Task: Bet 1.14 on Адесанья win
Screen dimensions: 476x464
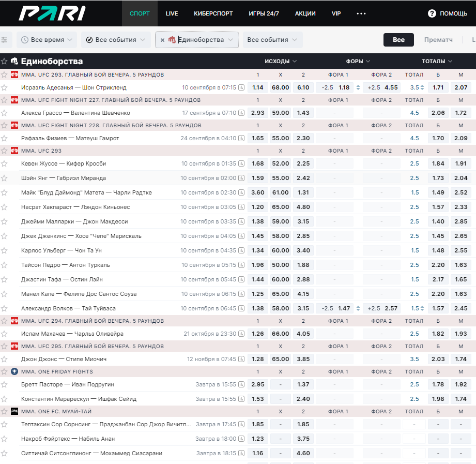Action: 258,87
